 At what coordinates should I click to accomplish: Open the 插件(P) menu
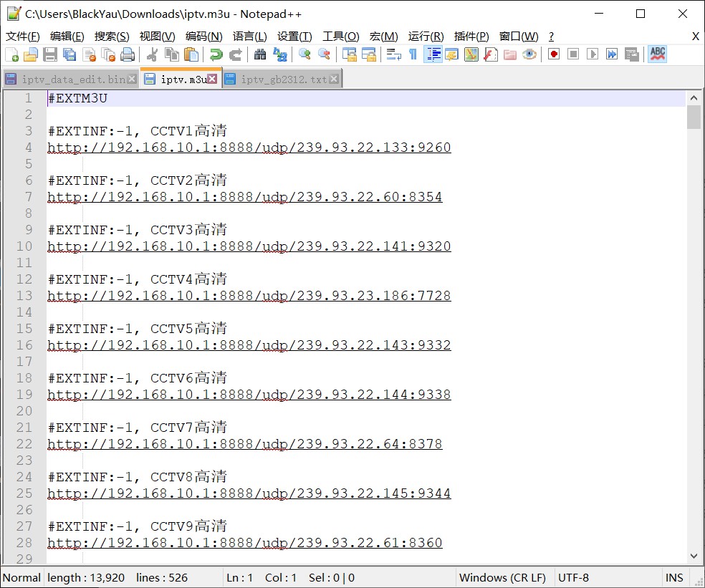pos(471,37)
